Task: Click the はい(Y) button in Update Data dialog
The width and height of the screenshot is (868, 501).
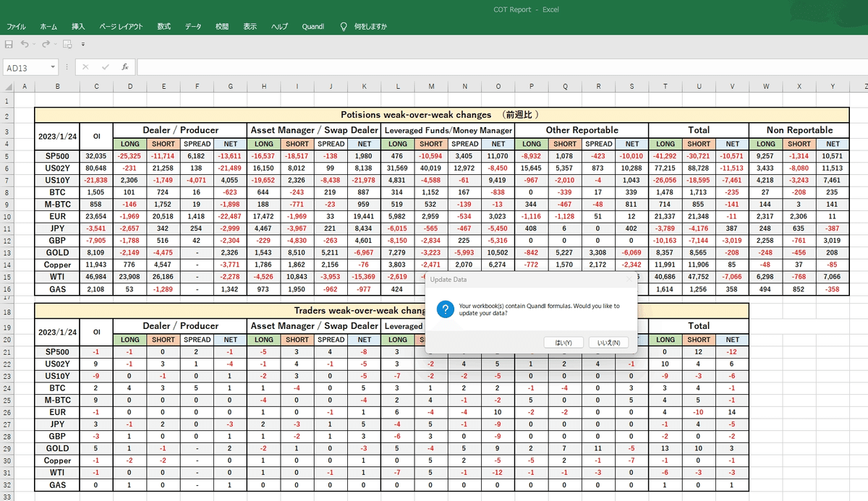Action: pyautogui.click(x=563, y=343)
